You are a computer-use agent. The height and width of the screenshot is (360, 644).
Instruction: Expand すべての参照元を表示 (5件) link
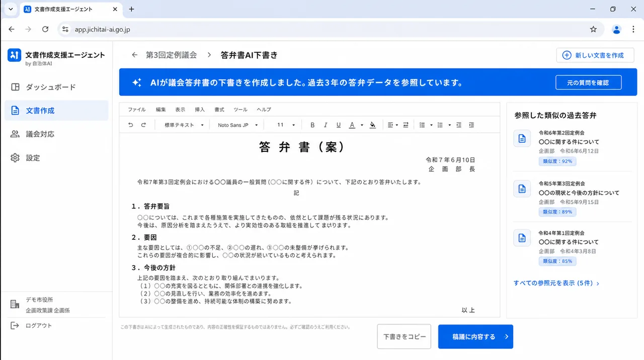[556, 283]
